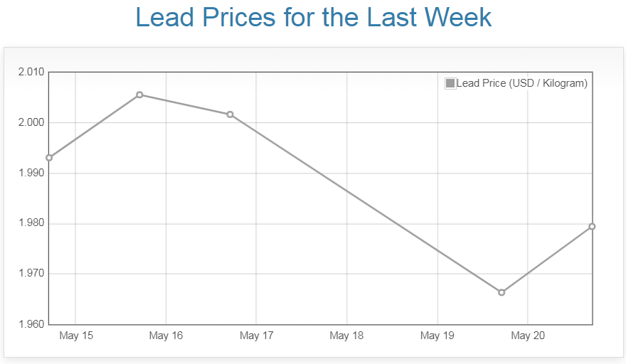Click the 2.010 y-axis value
Viewport: 626px width, 364px height.
coord(31,73)
